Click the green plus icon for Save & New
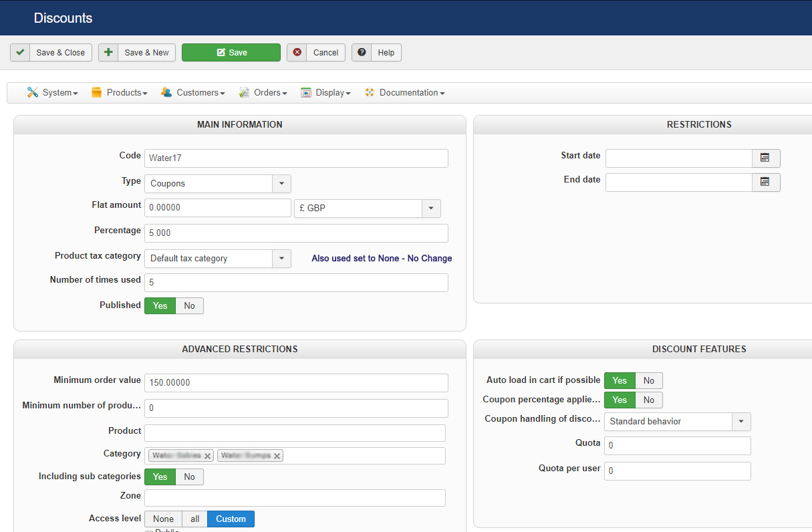This screenshot has height=532, width=812. [109, 52]
